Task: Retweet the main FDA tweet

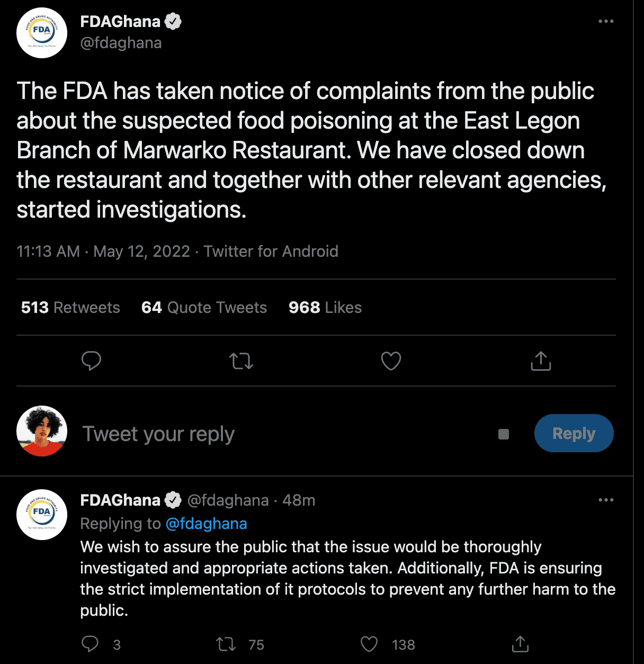Action: (x=241, y=361)
